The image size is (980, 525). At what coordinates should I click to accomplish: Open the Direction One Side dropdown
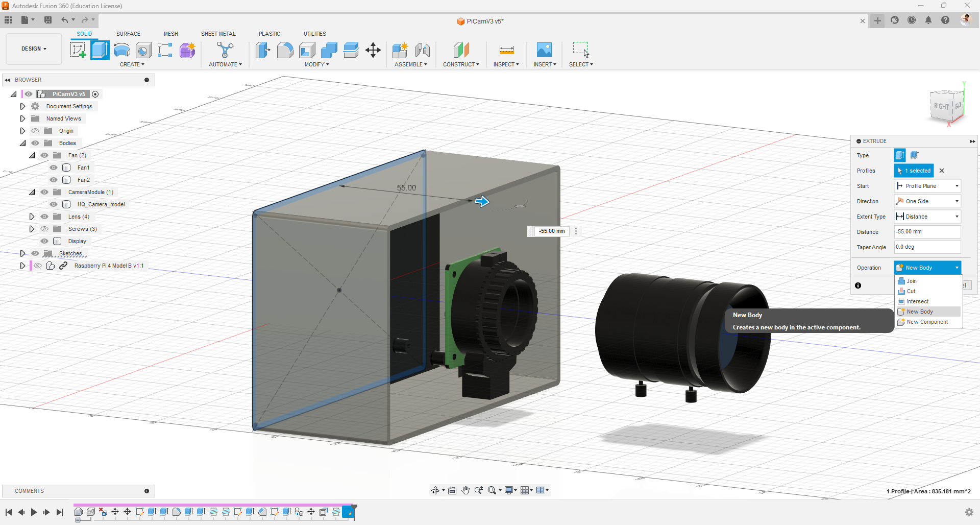point(927,201)
